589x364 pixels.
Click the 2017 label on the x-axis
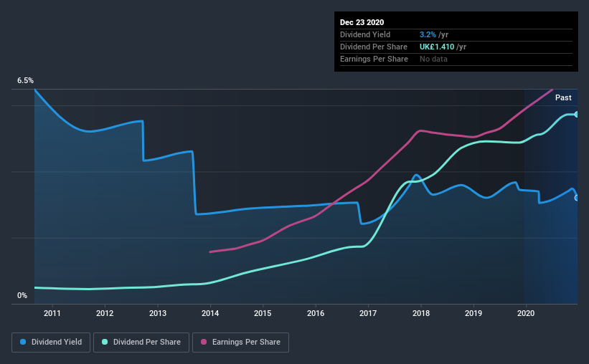coord(368,313)
